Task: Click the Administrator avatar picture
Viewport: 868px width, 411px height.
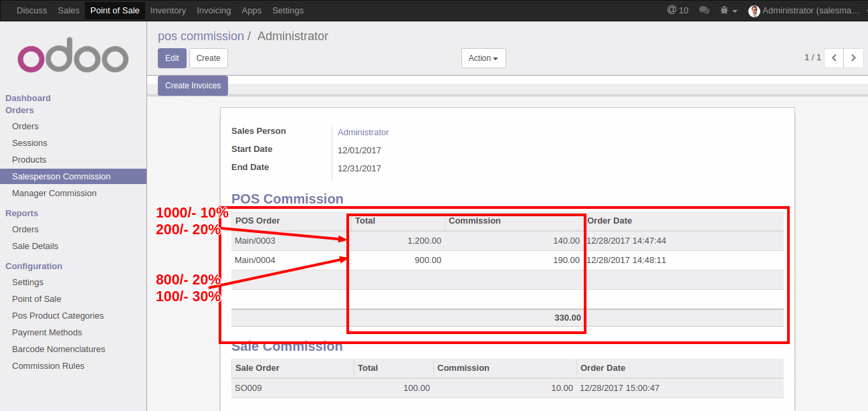Action: (x=754, y=11)
